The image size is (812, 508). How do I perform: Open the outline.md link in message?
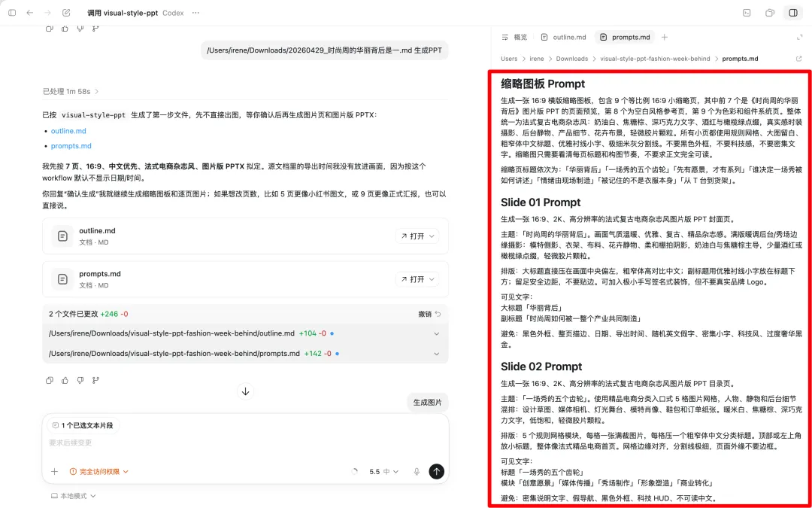click(68, 131)
